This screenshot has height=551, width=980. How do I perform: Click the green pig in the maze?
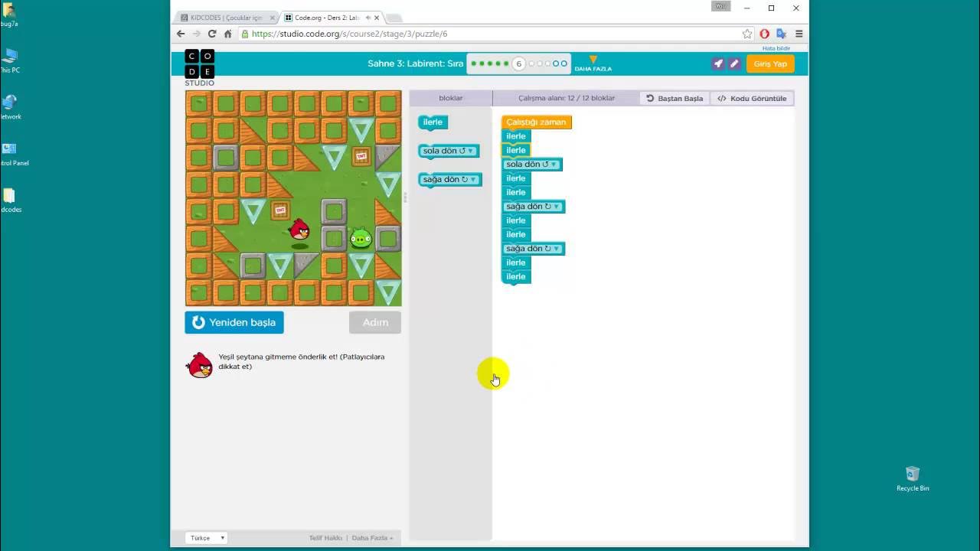click(361, 238)
